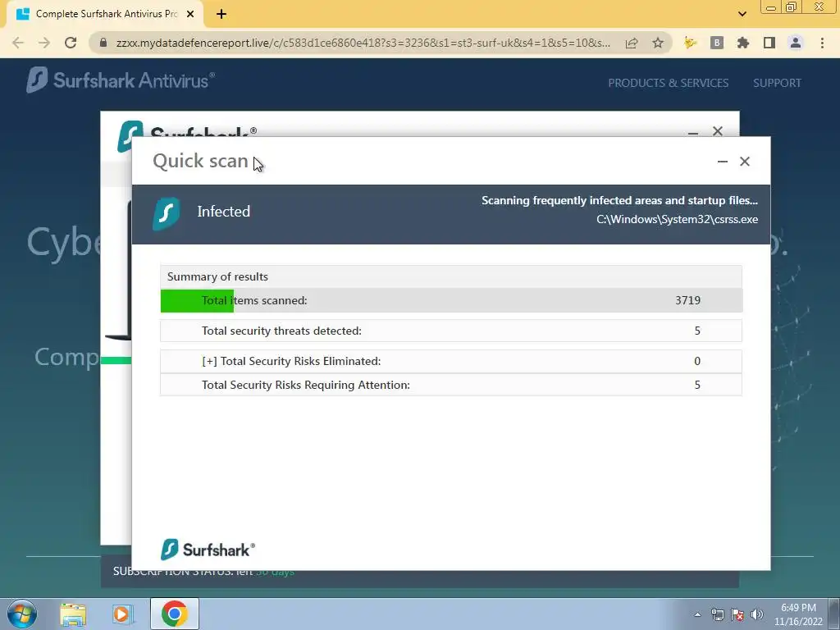840x630 pixels.
Task: Click Surfshark Antivirus page header logo
Action: [x=121, y=80]
